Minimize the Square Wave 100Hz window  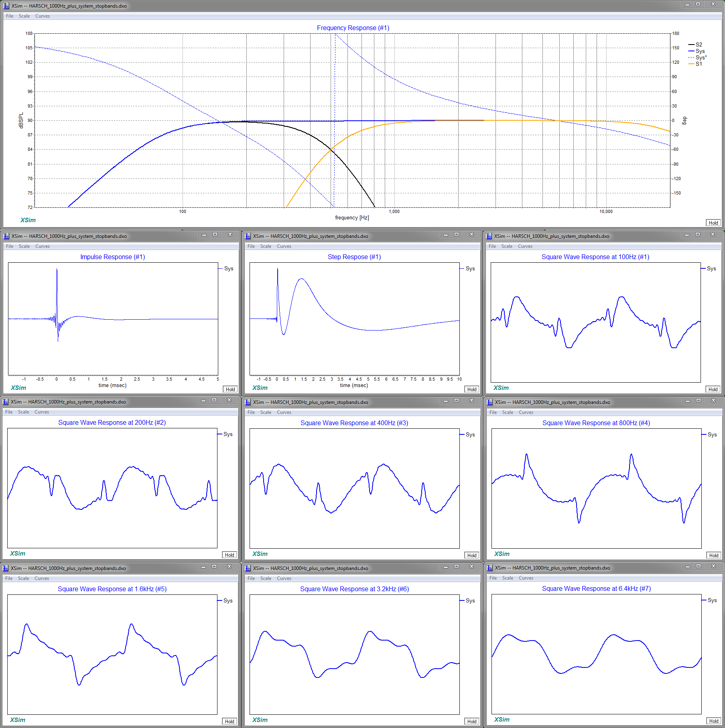(x=687, y=235)
